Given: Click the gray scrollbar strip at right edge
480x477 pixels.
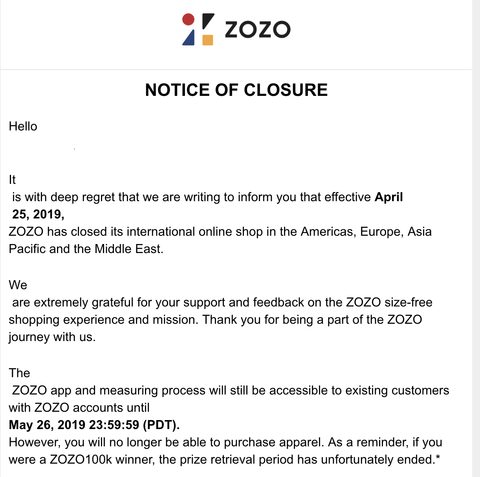Looking at the screenshot, I should 476,238.
